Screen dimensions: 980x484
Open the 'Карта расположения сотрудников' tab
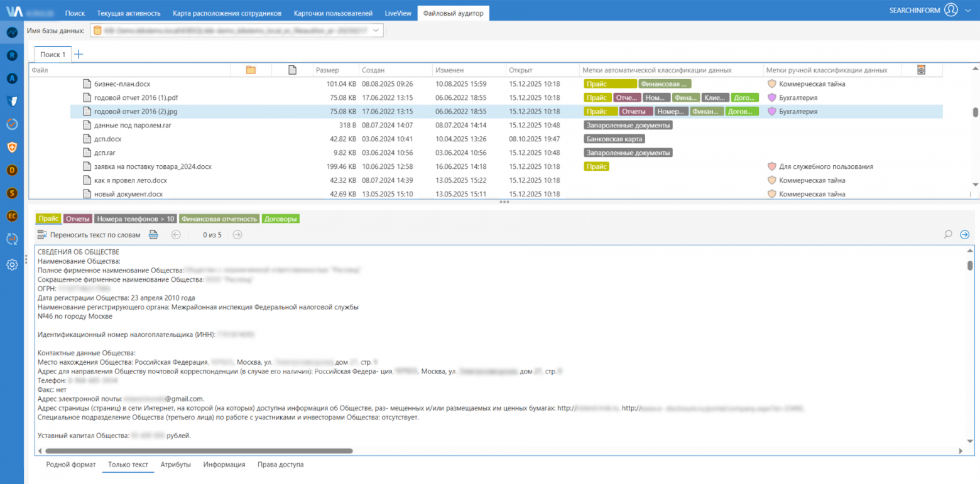227,13
